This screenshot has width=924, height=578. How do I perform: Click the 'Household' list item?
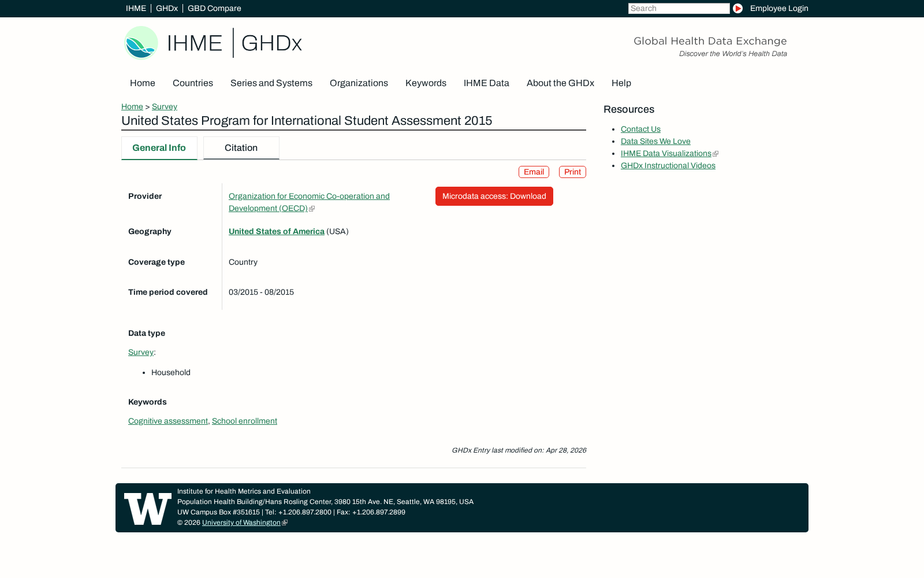[x=171, y=373]
